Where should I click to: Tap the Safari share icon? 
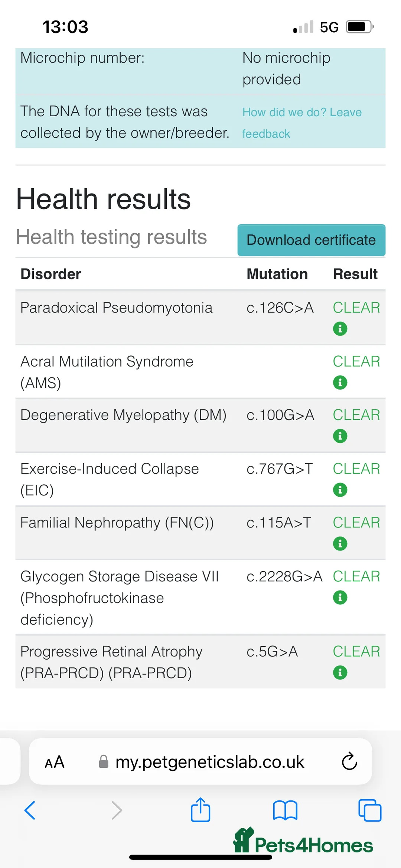[x=200, y=810]
